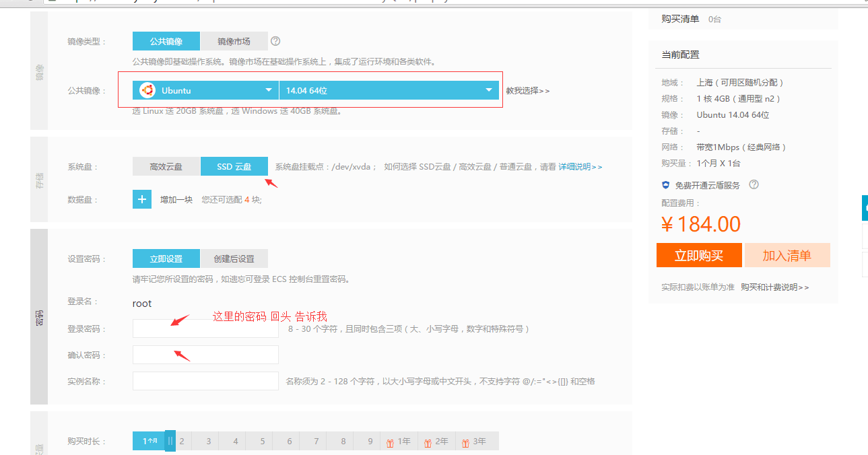Switch to 镜像市场 tab
Screen dimensions: 868x455
(234, 42)
